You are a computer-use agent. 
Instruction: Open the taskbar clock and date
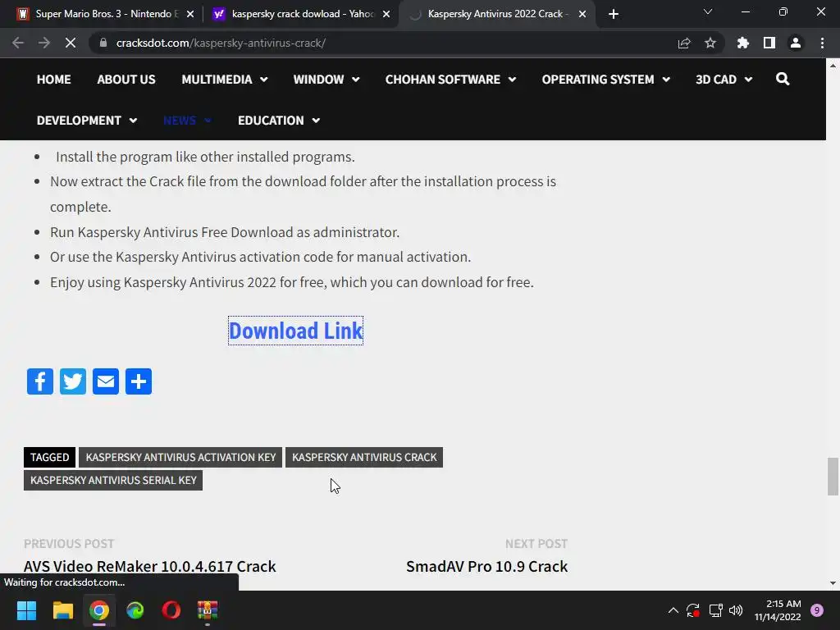(x=778, y=610)
